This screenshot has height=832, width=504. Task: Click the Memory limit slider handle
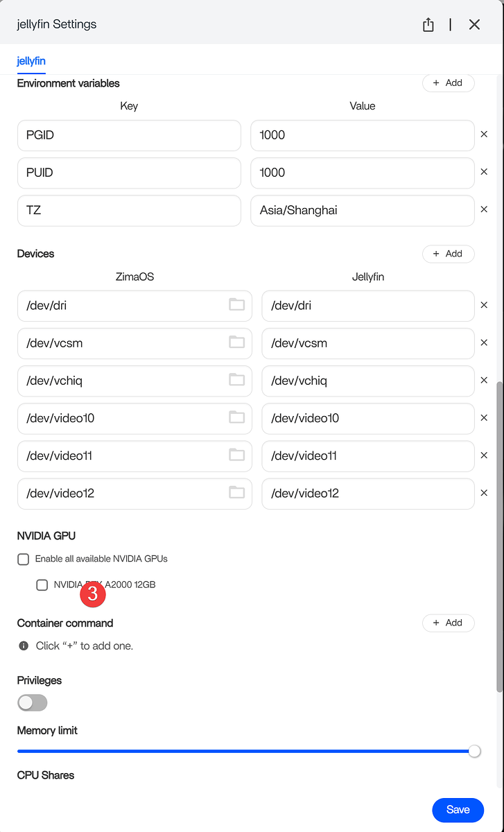[474, 751]
